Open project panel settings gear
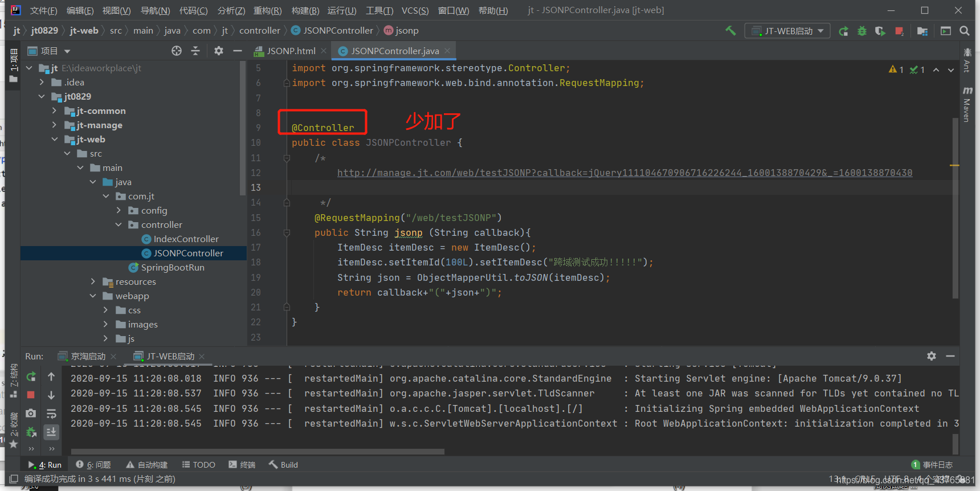The width and height of the screenshot is (980, 491). coord(219,51)
